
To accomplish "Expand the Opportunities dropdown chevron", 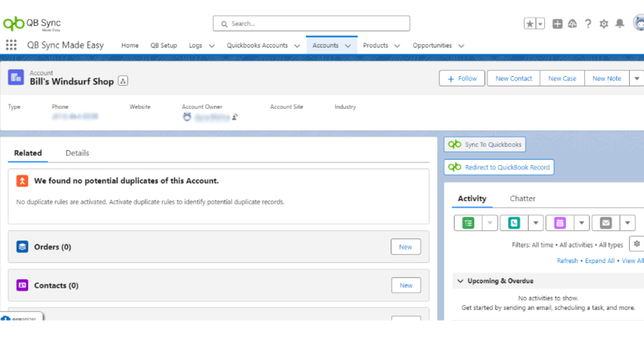I will (461, 46).
